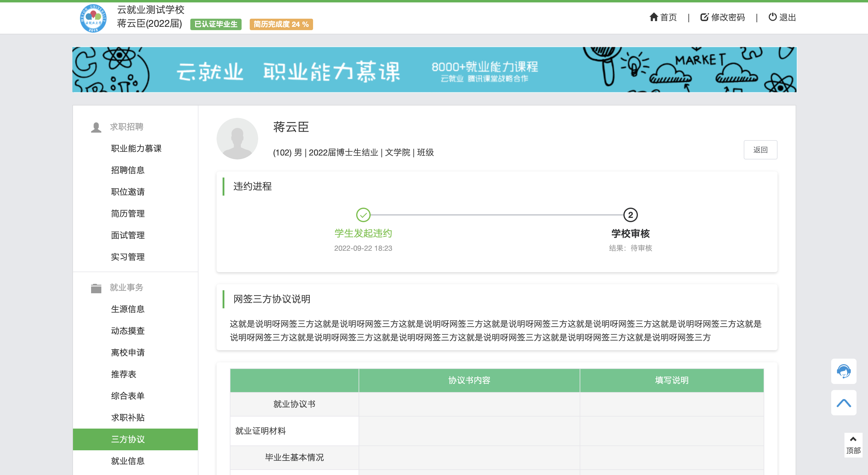This screenshot has width=868, height=475.
Task: Click the completed 学生发起违约 checkmark step
Action: 363,215
